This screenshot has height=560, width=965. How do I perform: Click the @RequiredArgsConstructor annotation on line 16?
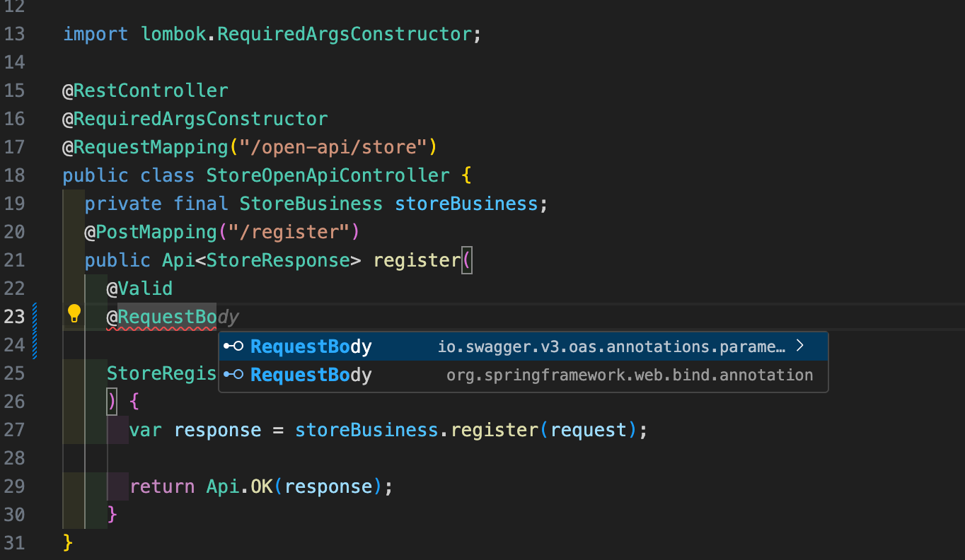(x=195, y=119)
